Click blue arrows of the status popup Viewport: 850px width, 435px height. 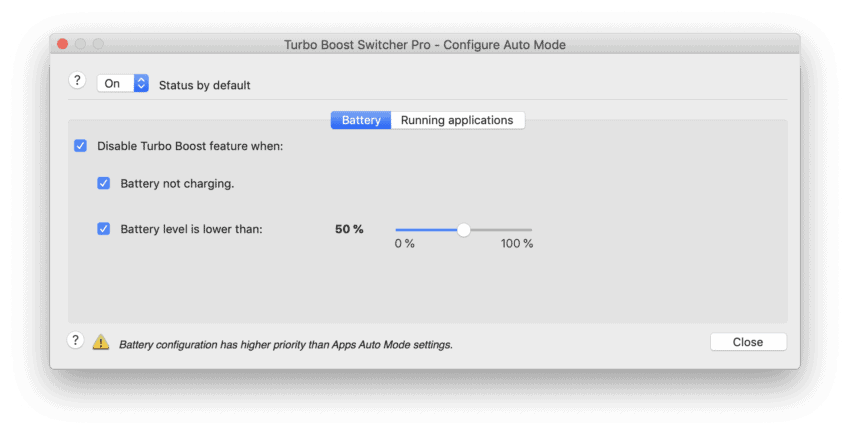click(141, 84)
